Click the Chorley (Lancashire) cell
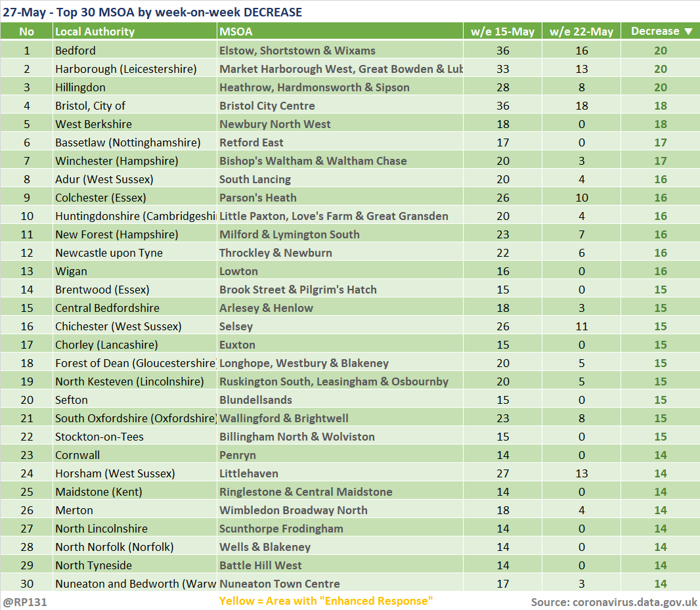Viewport: 700px width, 610px height. click(x=135, y=345)
